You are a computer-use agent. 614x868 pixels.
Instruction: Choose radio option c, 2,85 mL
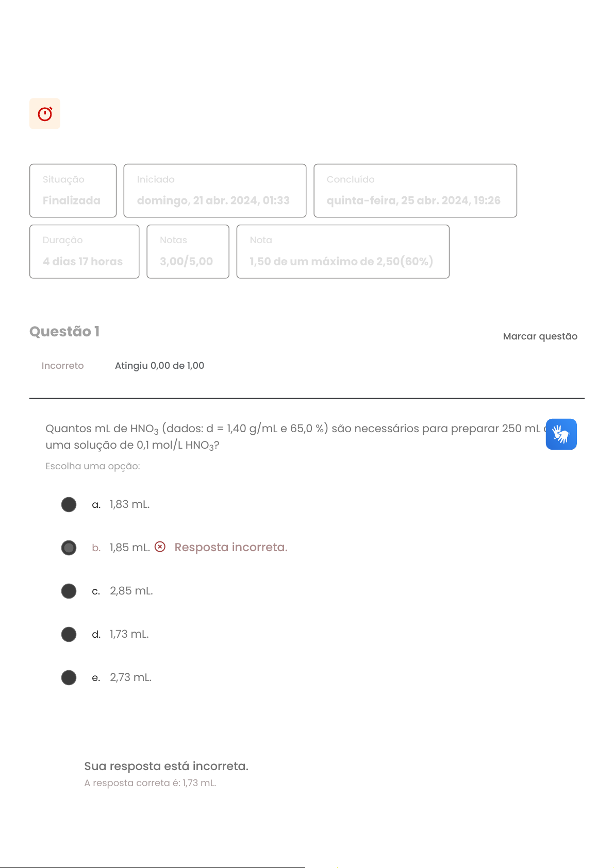click(69, 591)
